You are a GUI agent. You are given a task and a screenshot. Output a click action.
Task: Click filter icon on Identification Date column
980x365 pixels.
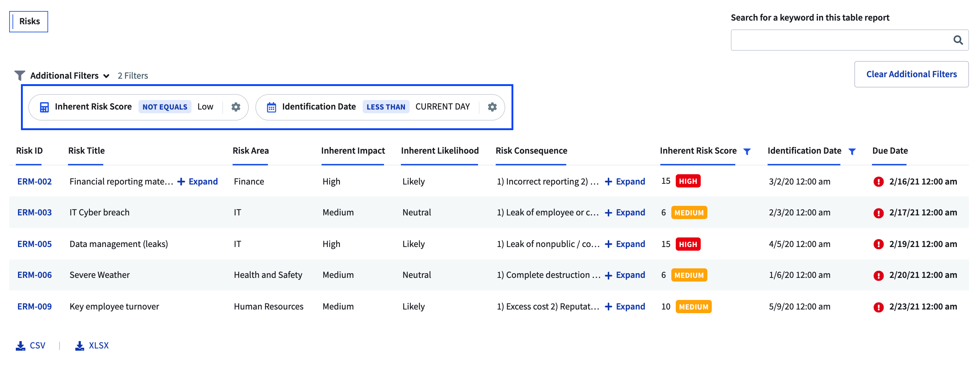(x=852, y=151)
